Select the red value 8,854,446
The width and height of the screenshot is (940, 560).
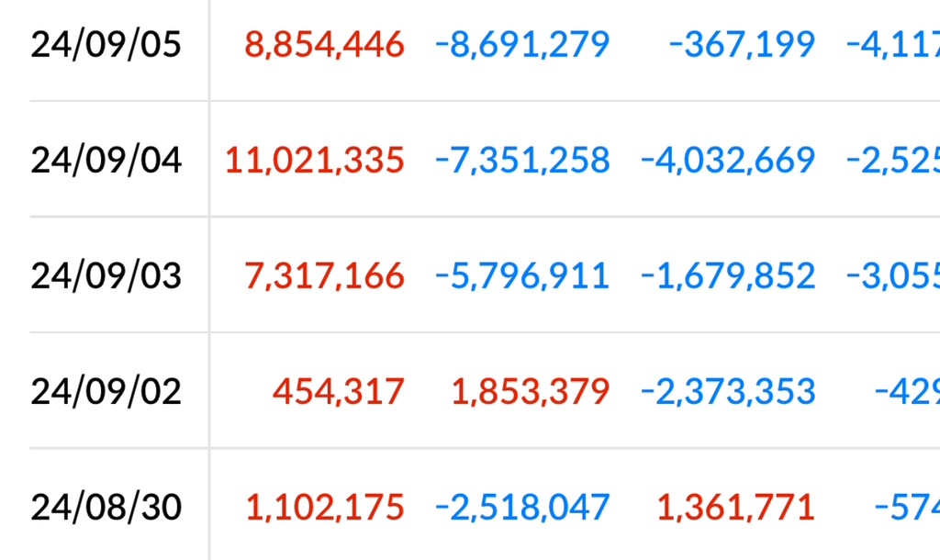click(325, 44)
